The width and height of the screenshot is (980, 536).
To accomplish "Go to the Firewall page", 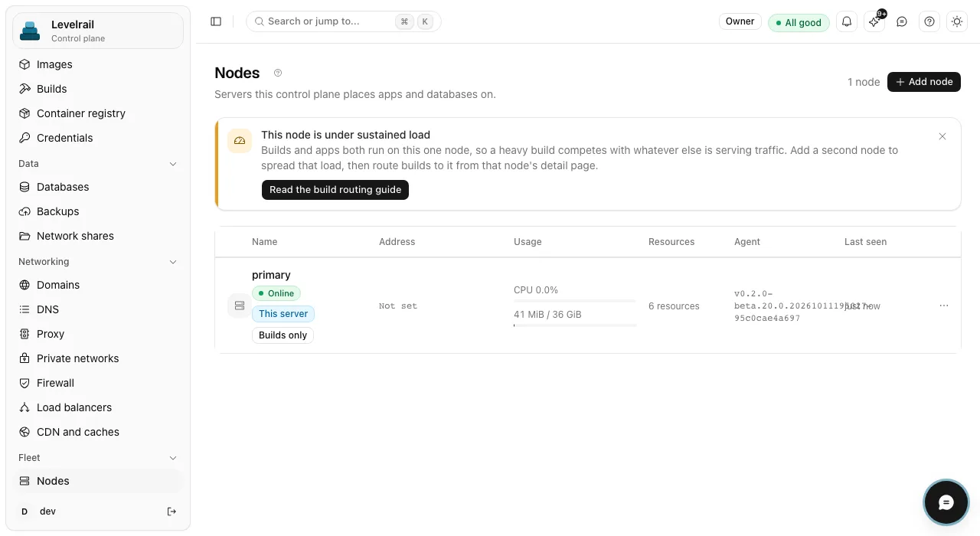I will [98, 383].
